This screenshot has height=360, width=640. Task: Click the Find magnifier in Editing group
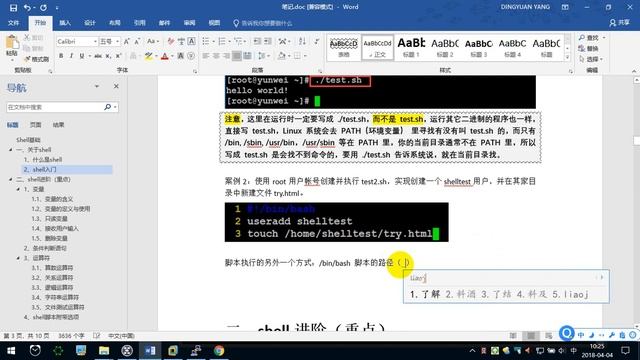pyautogui.click(x=582, y=38)
